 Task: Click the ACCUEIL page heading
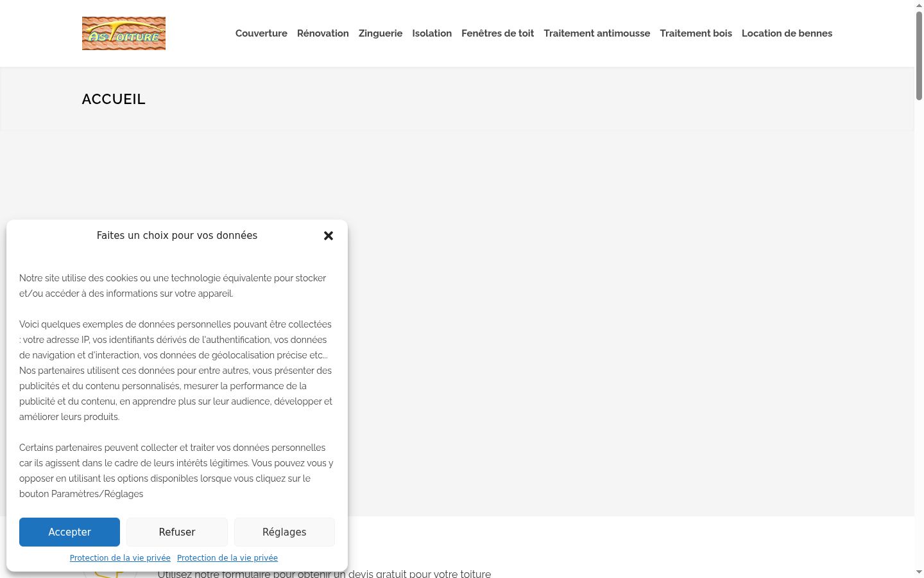(x=114, y=100)
